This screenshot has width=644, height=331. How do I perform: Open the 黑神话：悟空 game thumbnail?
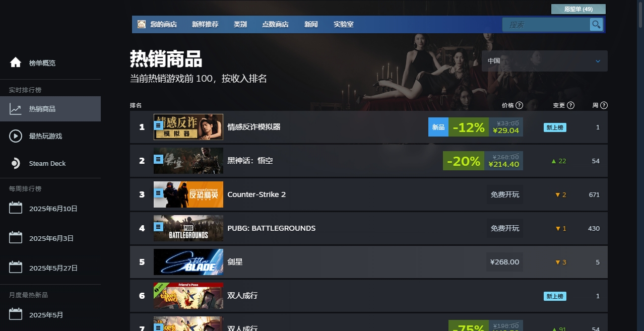(x=188, y=161)
